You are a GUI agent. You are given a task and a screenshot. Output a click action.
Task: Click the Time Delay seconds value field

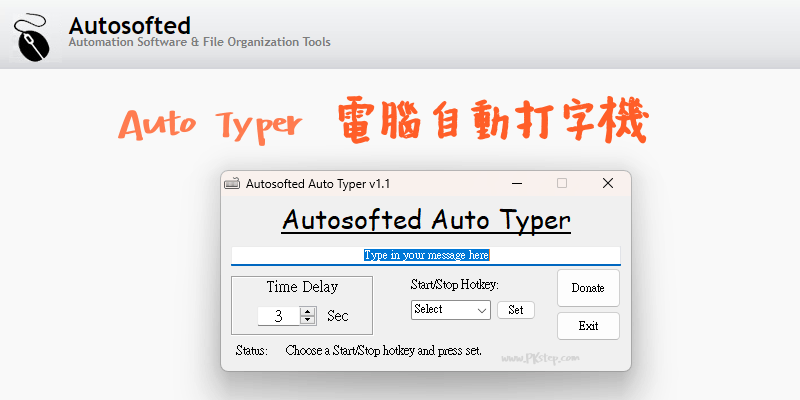click(279, 316)
